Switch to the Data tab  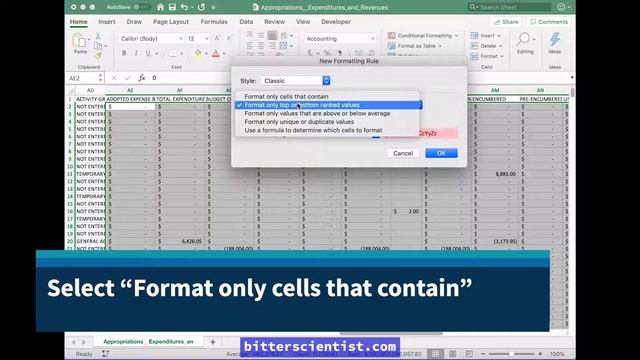pos(246,22)
